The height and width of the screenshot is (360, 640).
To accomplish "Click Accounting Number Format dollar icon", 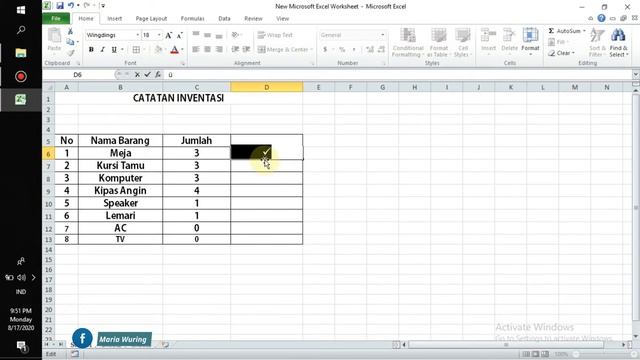I will pos(325,49).
